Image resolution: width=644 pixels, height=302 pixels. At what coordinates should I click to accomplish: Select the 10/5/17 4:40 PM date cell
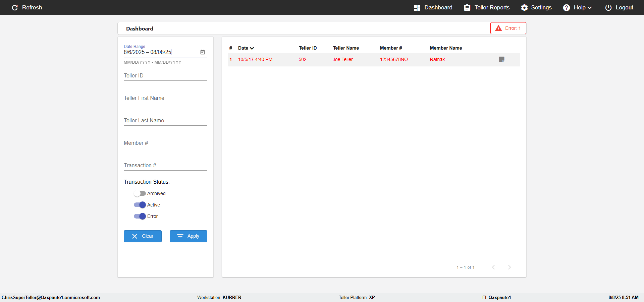point(255,59)
